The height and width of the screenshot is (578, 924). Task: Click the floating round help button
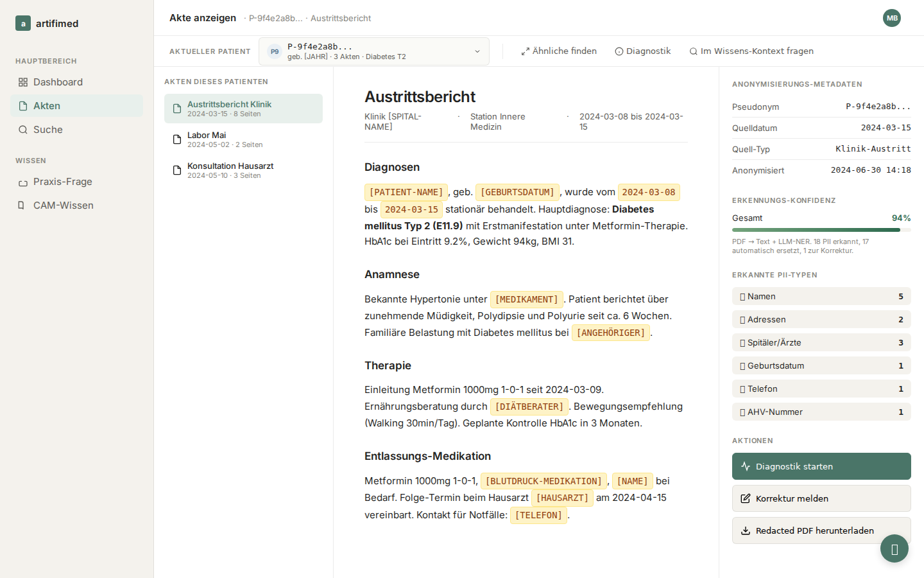tap(894, 548)
